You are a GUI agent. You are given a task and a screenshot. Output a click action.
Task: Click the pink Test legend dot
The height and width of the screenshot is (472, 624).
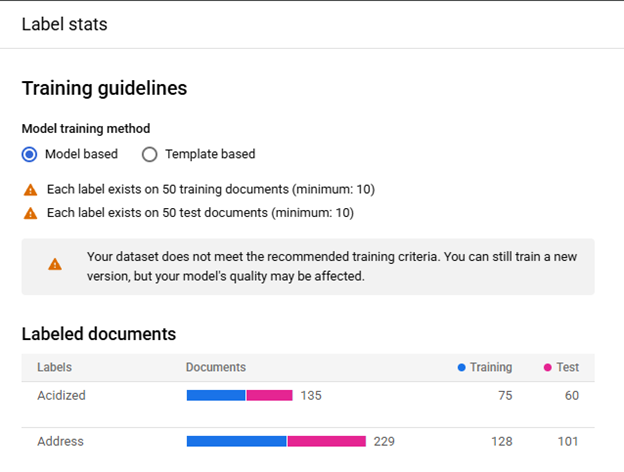548,368
